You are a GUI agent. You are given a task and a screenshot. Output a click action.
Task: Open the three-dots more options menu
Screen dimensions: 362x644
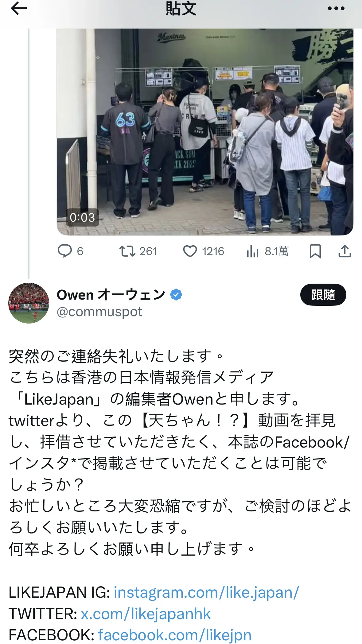click(336, 9)
